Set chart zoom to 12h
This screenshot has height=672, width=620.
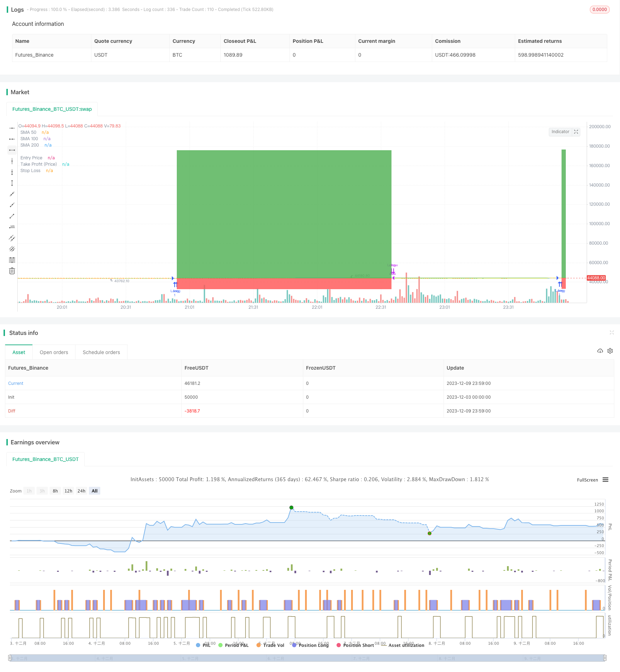pos(68,491)
